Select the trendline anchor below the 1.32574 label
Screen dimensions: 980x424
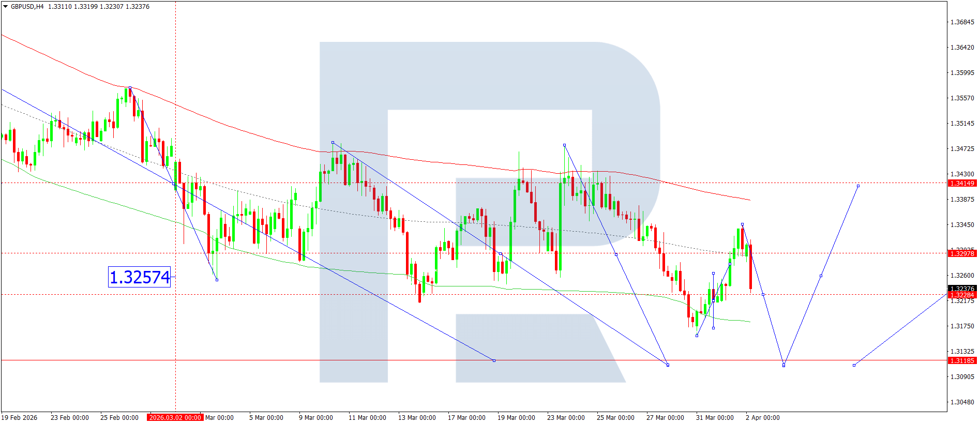coord(217,280)
